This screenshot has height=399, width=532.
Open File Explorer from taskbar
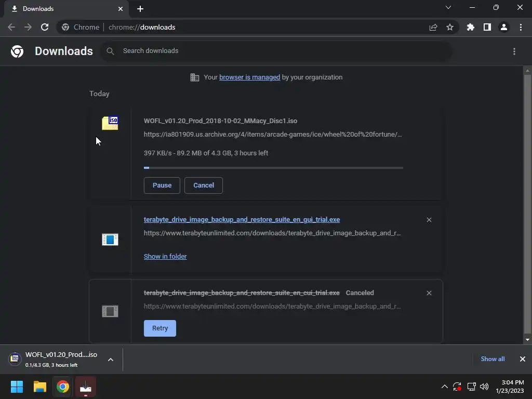click(x=40, y=387)
